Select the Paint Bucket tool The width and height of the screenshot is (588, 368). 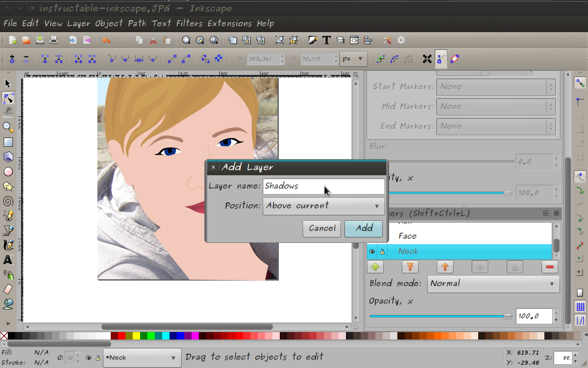click(x=8, y=304)
